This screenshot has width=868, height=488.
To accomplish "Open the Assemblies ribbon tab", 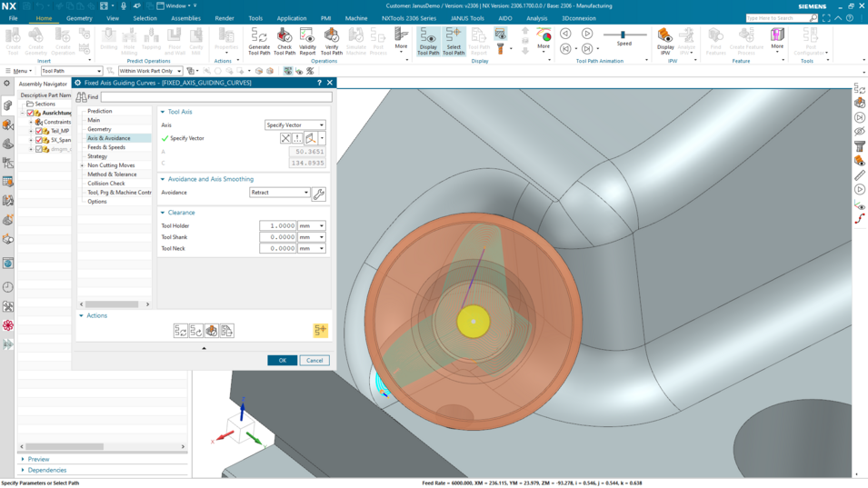I will 186,18.
